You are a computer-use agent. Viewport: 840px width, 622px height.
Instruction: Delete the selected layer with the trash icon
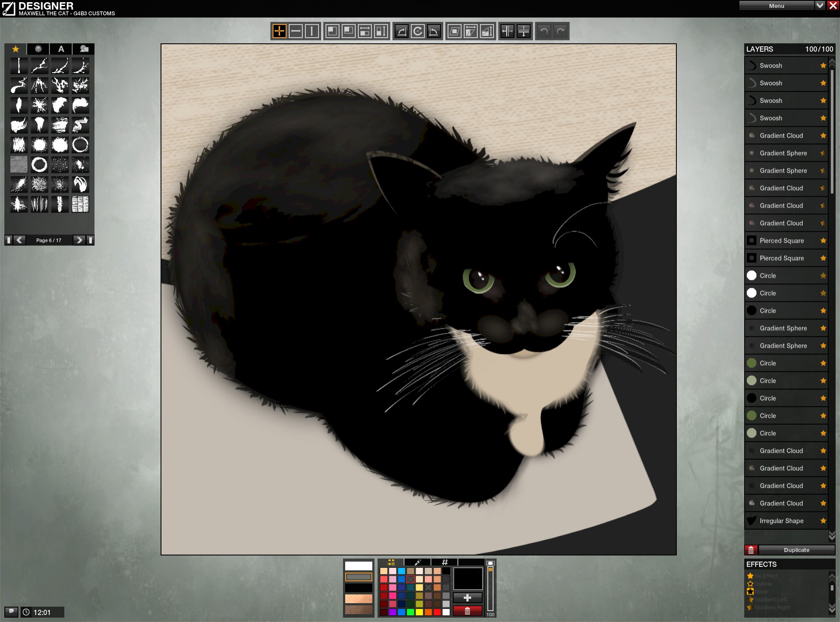click(751, 550)
